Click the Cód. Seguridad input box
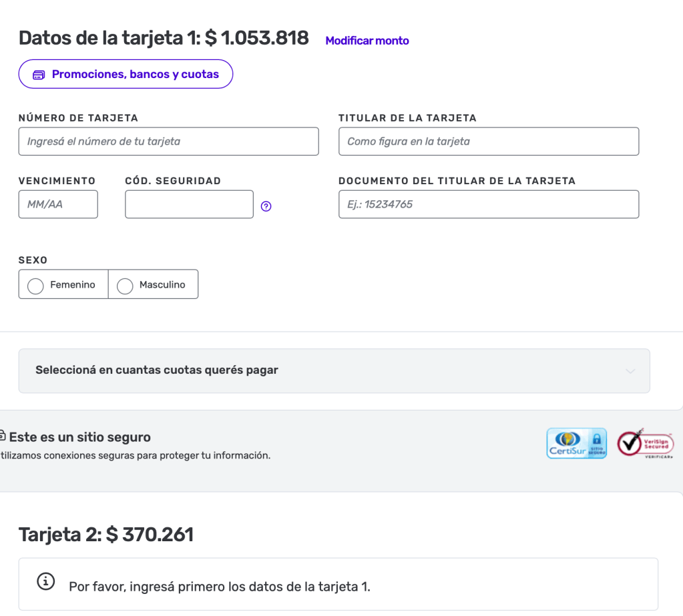This screenshot has height=616, width=683. pos(189,204)
